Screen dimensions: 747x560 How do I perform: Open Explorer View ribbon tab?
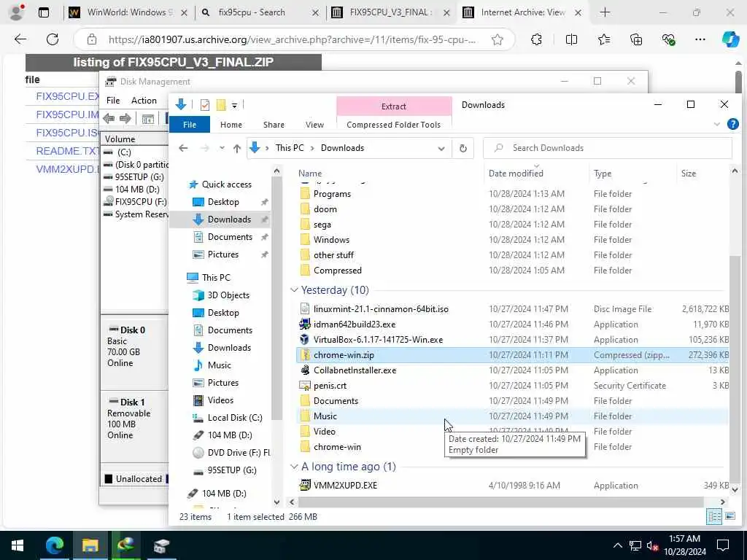314,124
